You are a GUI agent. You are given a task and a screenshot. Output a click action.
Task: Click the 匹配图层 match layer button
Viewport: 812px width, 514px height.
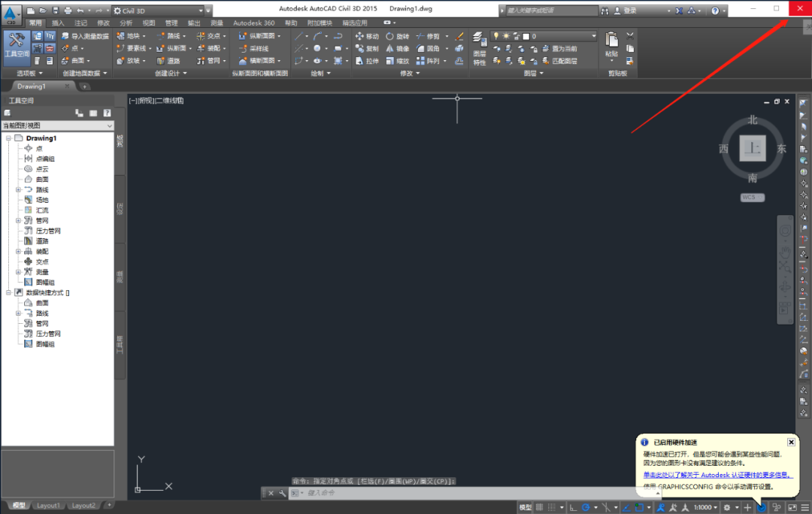tap(560, 61)
